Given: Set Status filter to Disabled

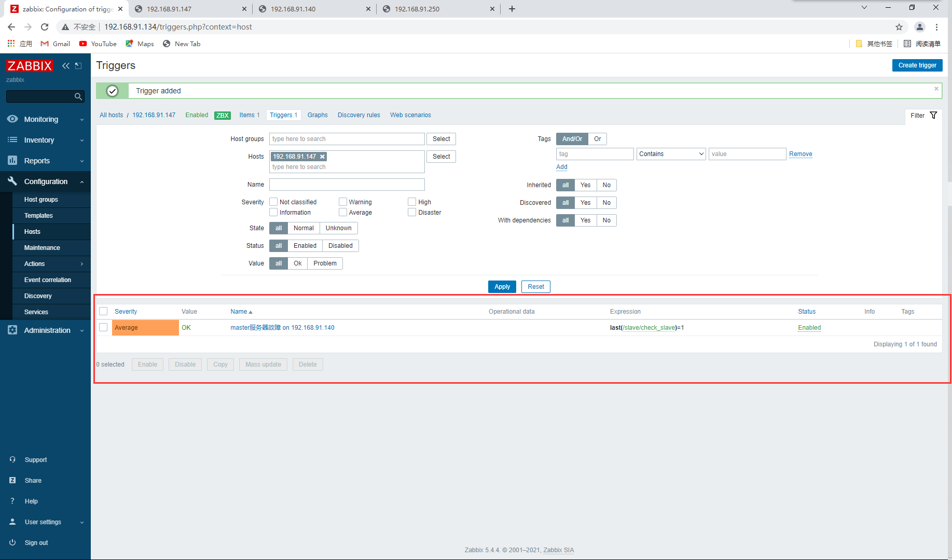Looking at the screenshot, I should point(340,246).
